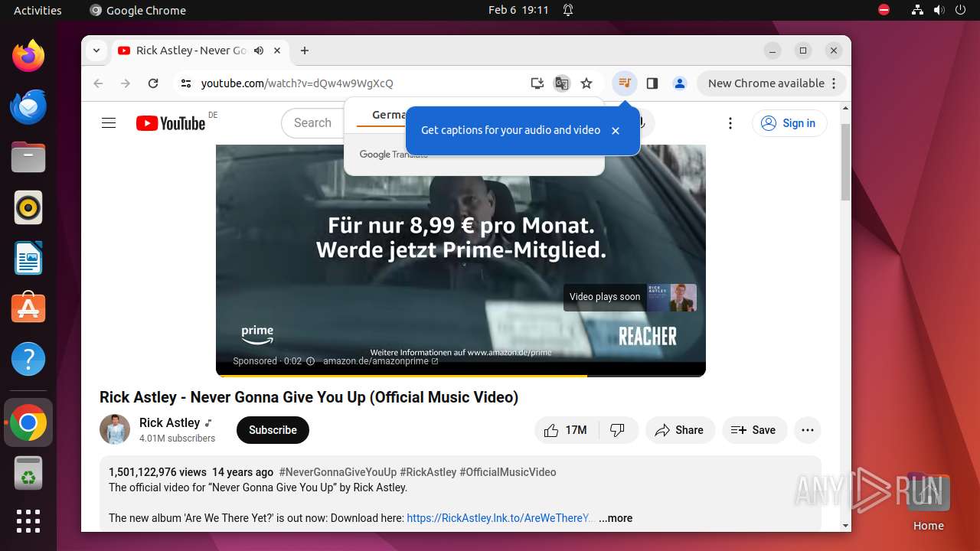Open Files manager from the dock
980x551 pixels.
coord(28,157)
